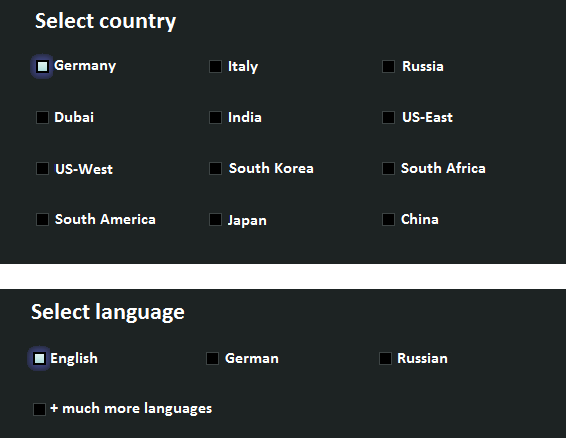Check the much more languages box

[39, 409]
